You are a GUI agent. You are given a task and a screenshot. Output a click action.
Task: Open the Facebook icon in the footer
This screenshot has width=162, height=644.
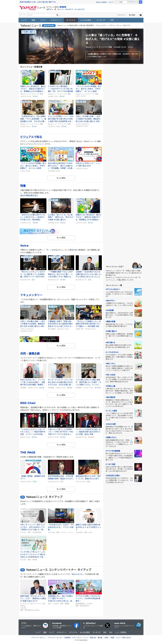point(76,625)
